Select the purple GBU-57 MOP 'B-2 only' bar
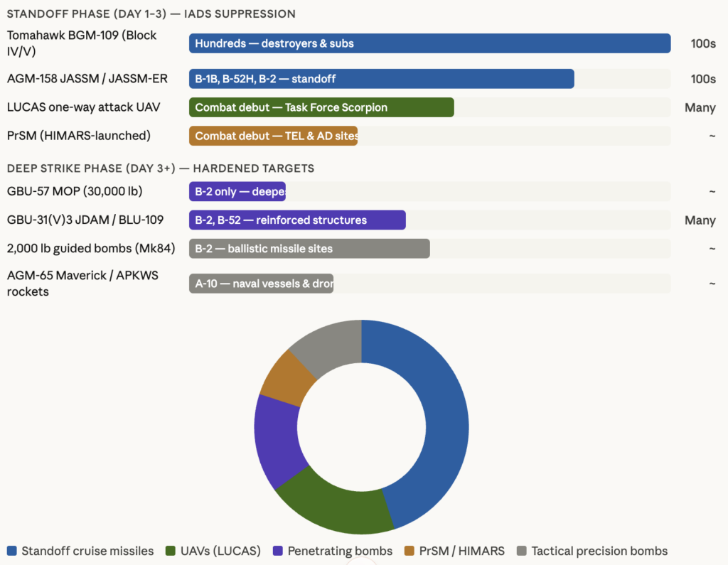 pos(237,192)
